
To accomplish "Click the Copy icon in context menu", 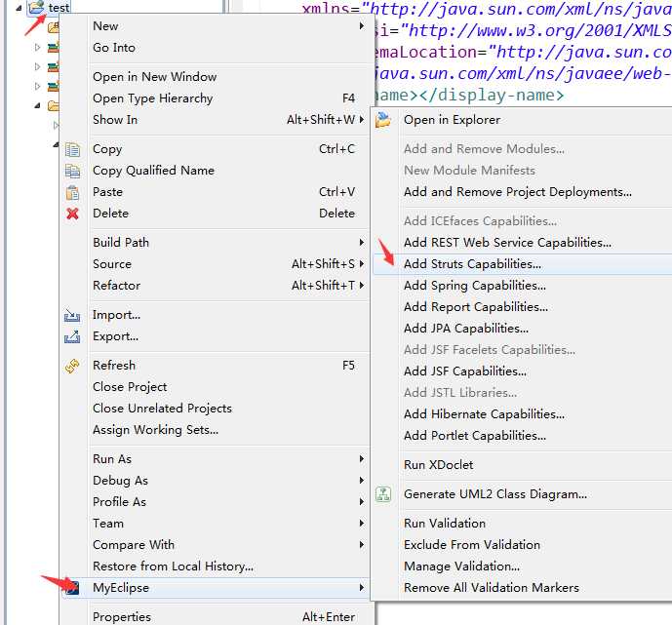I will (72, 149).
